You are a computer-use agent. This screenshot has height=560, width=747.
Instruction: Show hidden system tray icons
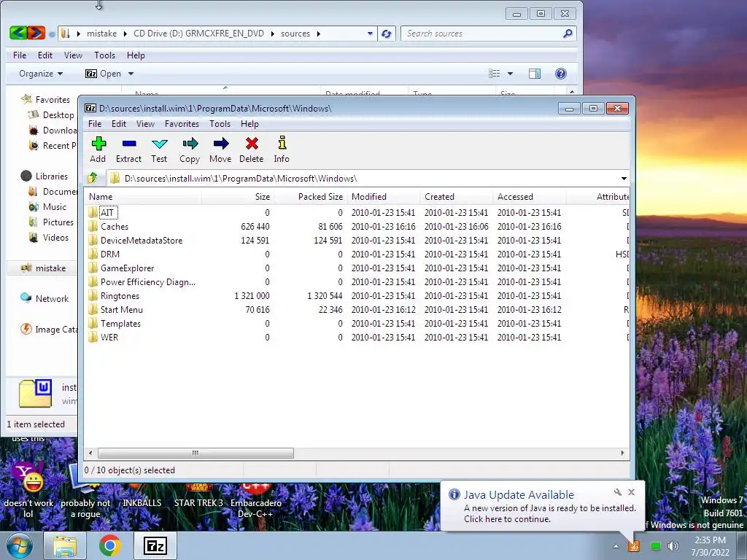click(616, 546)
